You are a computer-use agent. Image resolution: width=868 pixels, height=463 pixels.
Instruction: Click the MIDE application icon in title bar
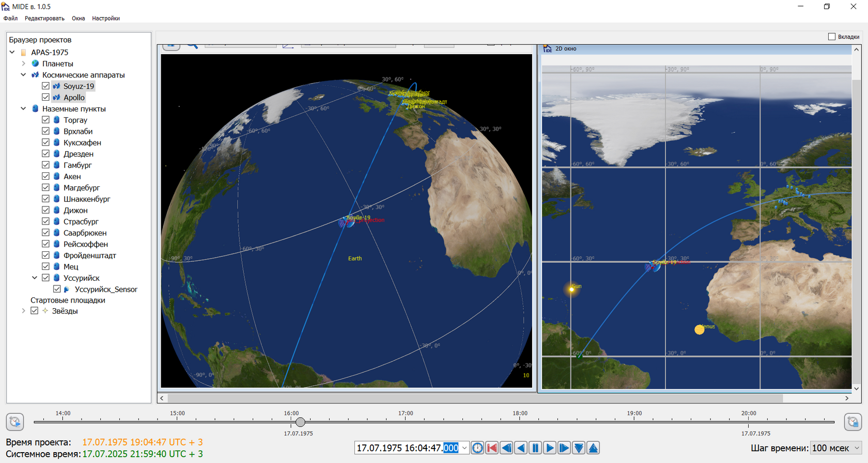click(x=6, y=7)
